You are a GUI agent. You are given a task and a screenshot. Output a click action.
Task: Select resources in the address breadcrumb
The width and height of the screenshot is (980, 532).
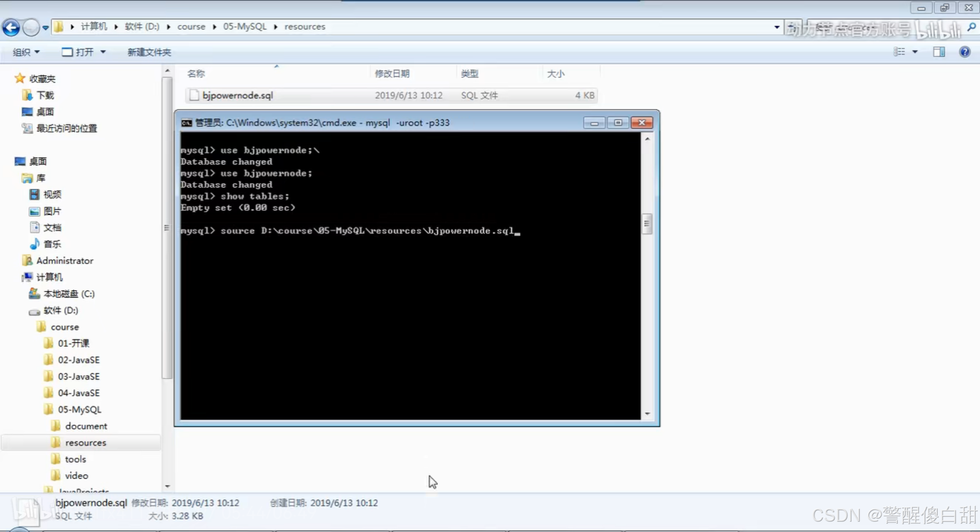pyautogui.click(x=304, y=27)
